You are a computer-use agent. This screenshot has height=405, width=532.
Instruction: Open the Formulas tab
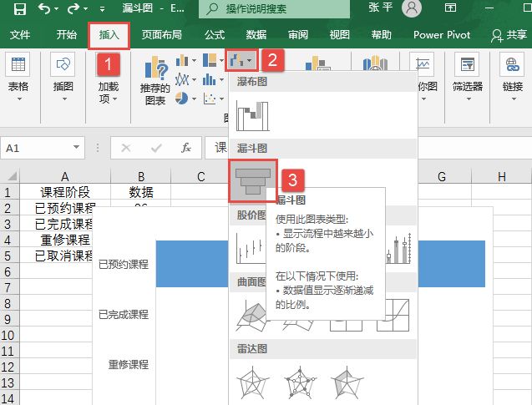tap(215, 35)
